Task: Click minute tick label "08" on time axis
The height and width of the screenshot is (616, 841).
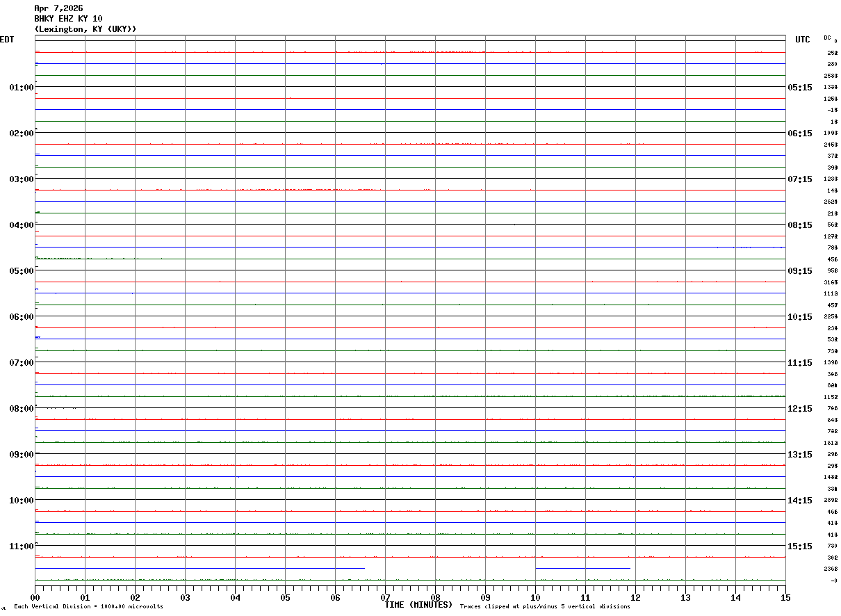Action: point(435,597)
